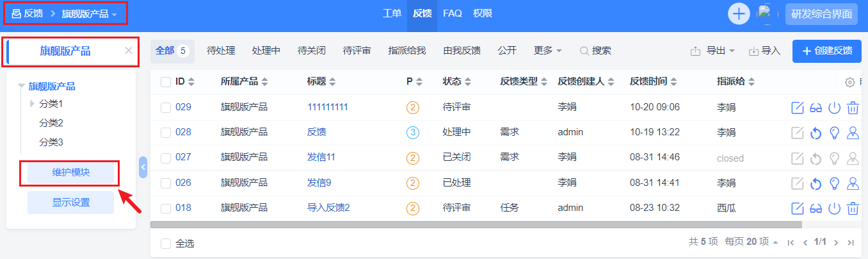Viewport: 868px width, 259px height.
Task: Open the user avatar menu
Action: (767, 13)
